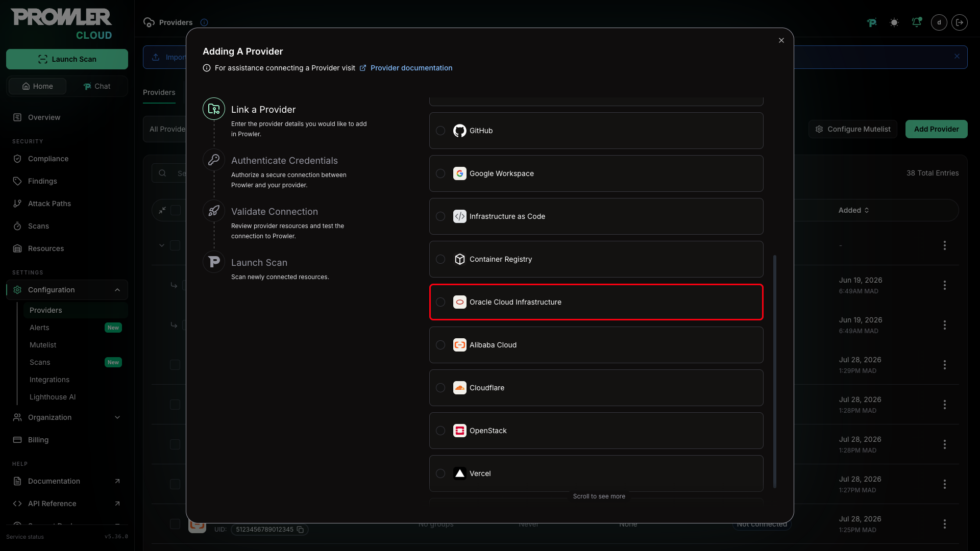Click the GitHub octocat logo

[x=460, y=131]
